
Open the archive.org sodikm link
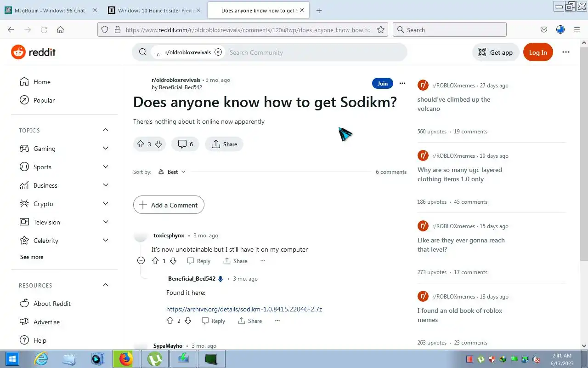[244, 309]
